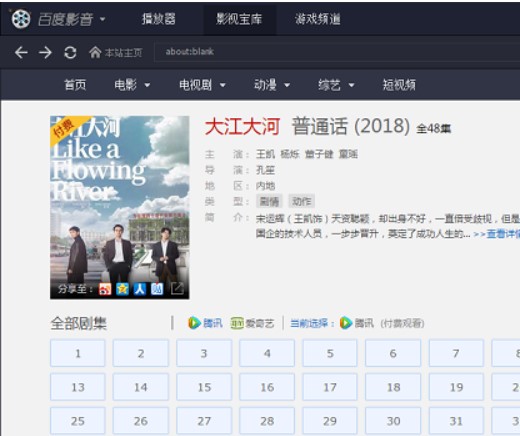This screenshot has height=436, width=520.
Task: Share to Sina Weibo icon
Action: (x=105, y=289)
